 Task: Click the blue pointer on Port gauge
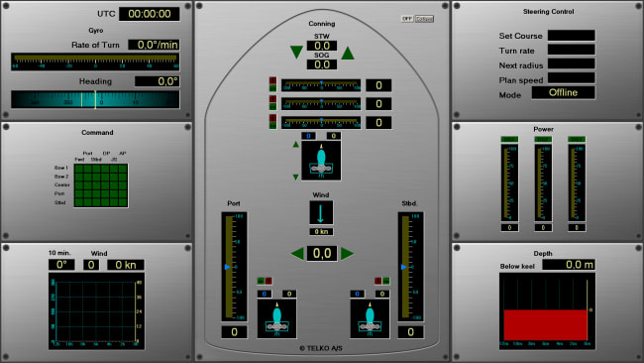[228, 267]
